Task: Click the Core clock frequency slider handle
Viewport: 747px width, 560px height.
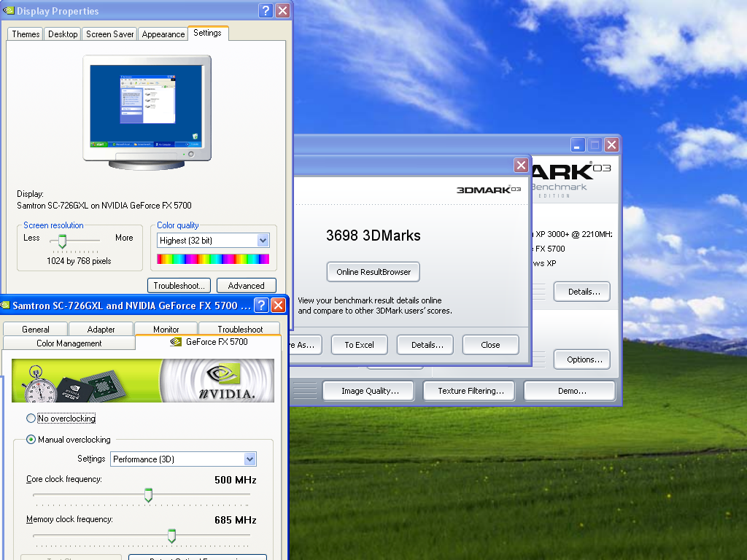Action: 149,495
